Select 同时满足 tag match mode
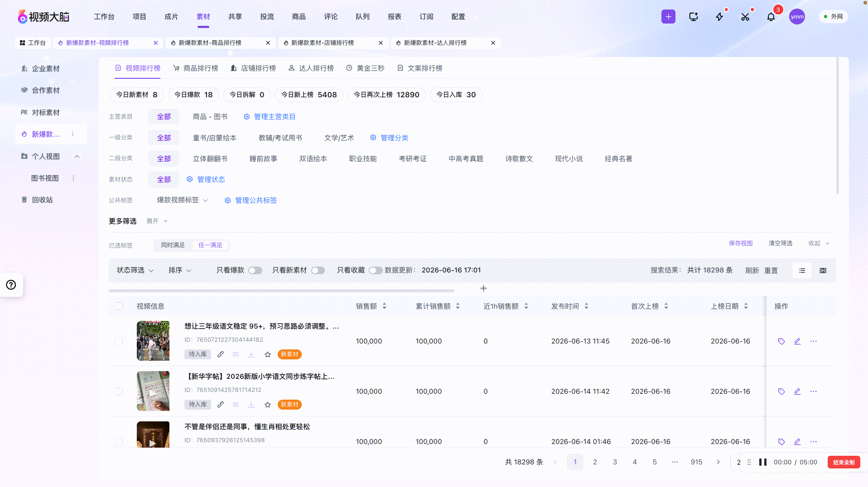The height and width of the screenshot is (487, 868). [173, 245]
